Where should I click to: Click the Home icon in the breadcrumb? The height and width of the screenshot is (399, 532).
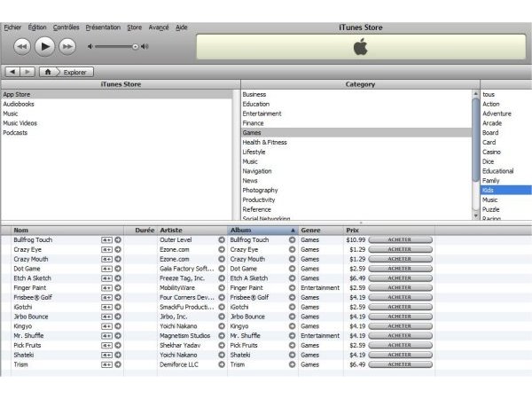tap(48, 72)
